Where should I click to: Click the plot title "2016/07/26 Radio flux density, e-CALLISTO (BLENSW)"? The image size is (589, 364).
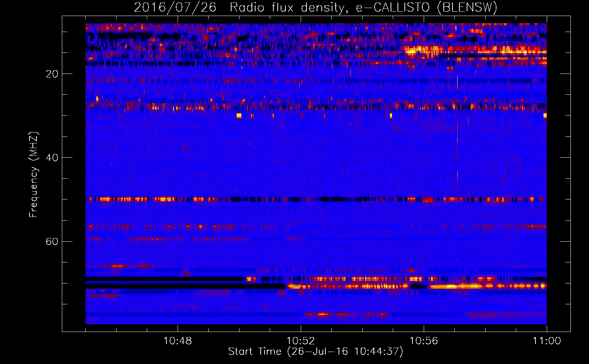coord(316,7)
